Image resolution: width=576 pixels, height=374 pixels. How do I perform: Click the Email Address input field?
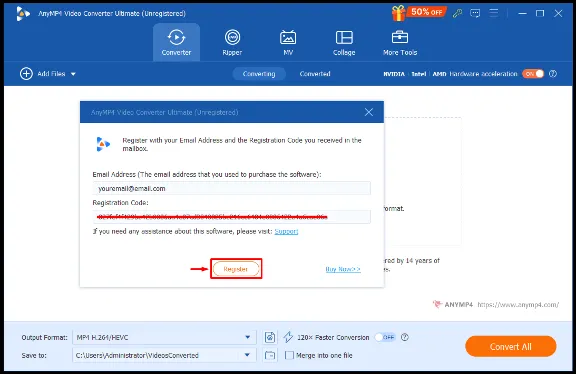231,188
